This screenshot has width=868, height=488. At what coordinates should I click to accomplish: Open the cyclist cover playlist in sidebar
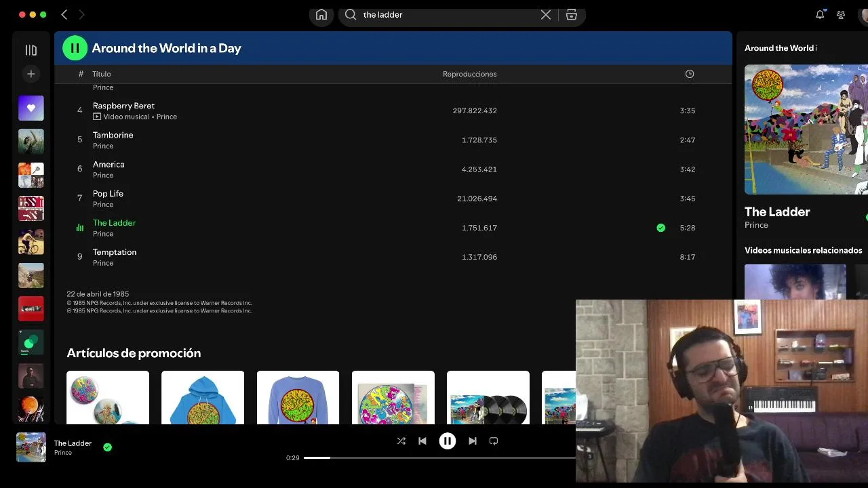tap(31, 242)
